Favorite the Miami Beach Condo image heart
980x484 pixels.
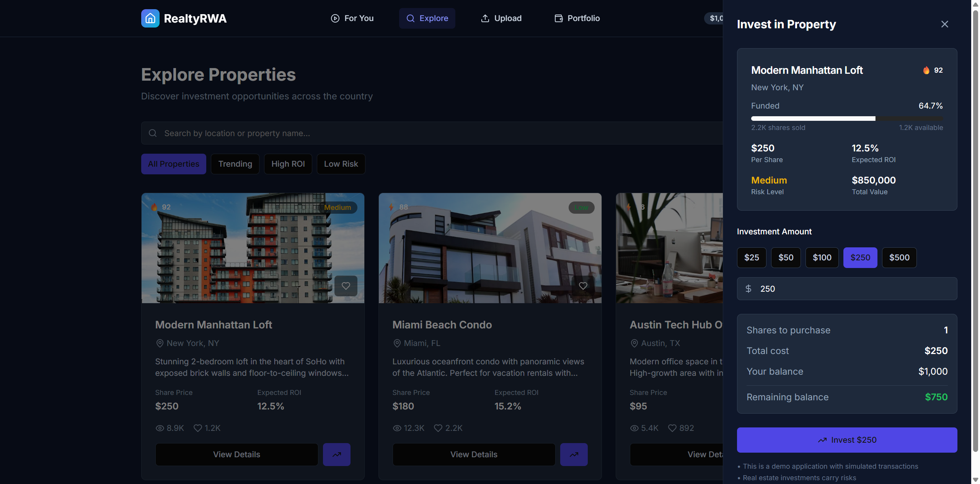(583, 286)
